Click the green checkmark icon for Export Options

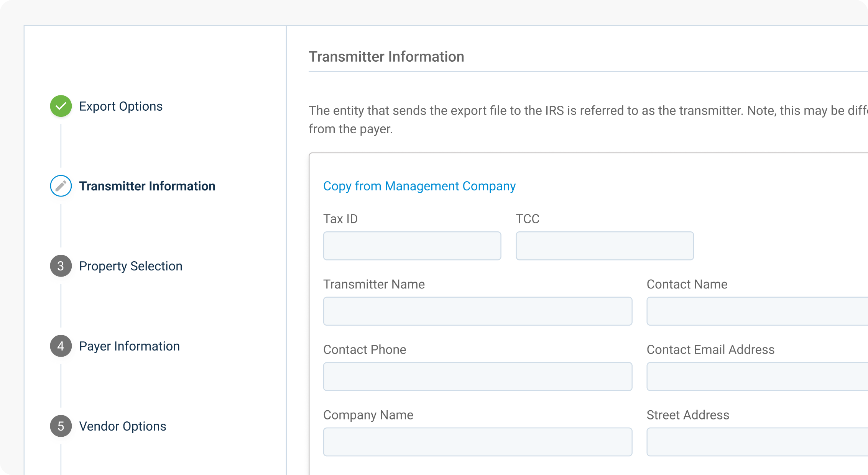tap(61, 106)
